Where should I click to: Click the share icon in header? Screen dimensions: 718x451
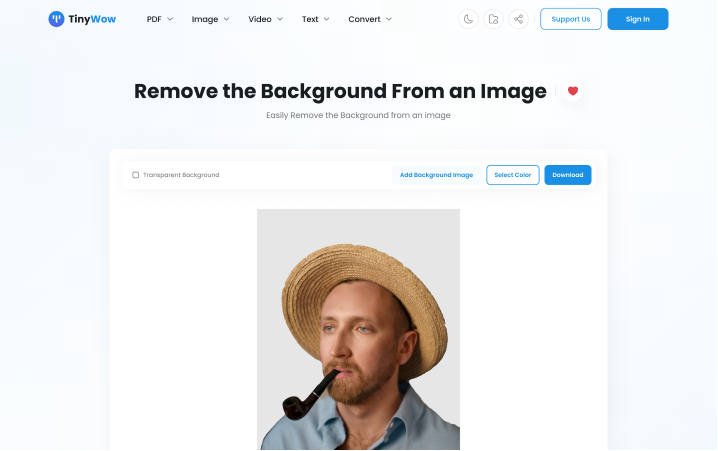[518, 19]
